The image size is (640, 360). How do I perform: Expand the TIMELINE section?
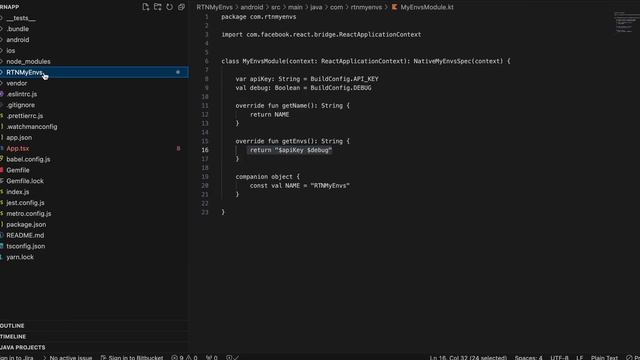click(x=13, y=336)
